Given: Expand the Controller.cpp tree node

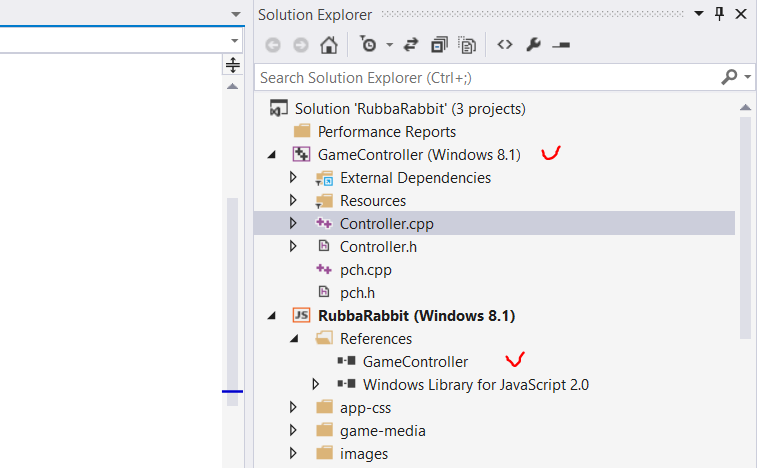Looking at the screenshot, I should (x=293, y=223).
